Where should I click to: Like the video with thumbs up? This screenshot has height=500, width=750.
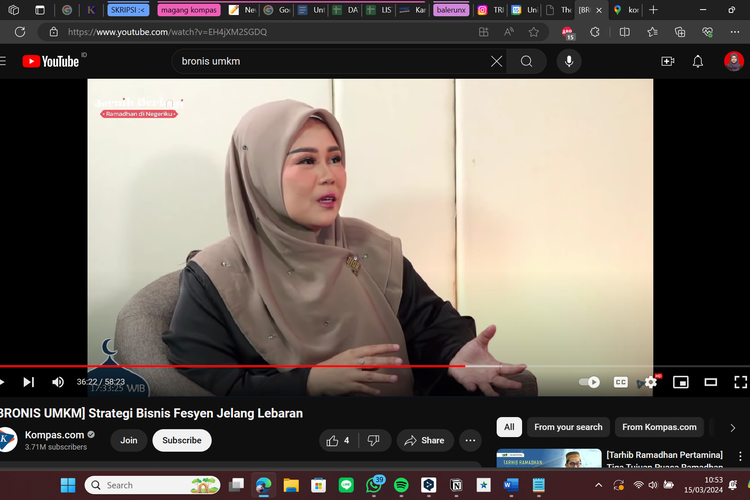[x=338, y=440]
